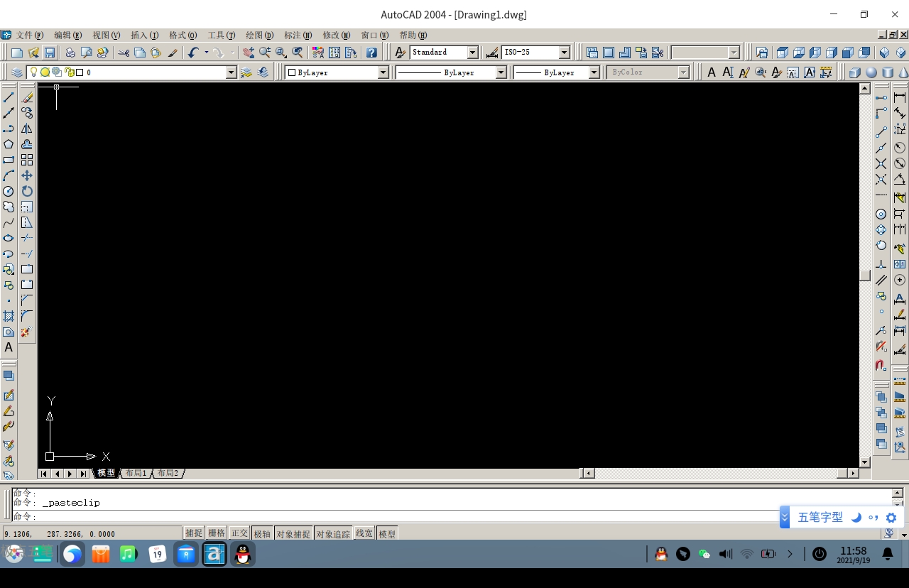Select the Line drawing tool

(9, 97)
